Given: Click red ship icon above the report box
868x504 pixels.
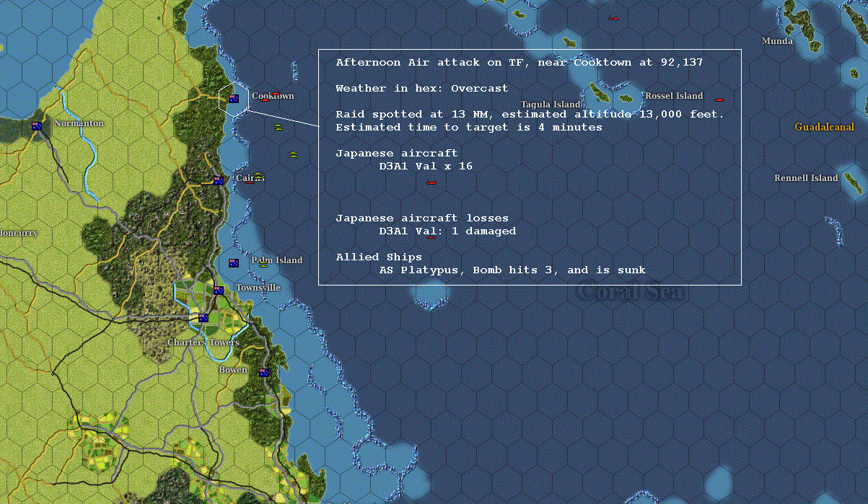Looking at the screenshot, I should [613, 18].
